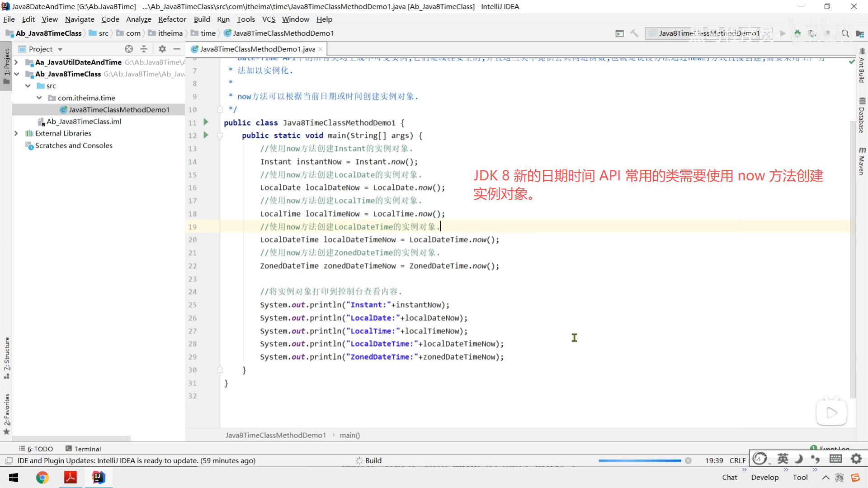Toggle the Maven tool window on right

click(862, 161)
